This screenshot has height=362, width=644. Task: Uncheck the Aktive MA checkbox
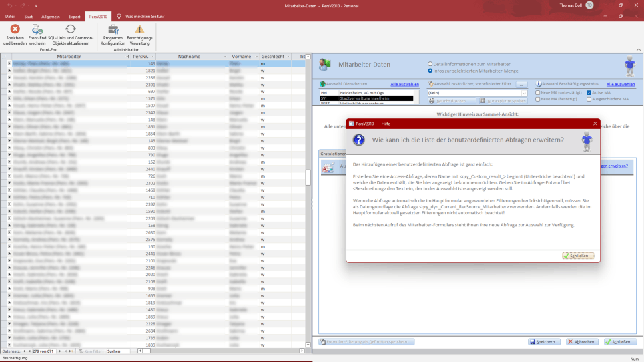(589, 93)
